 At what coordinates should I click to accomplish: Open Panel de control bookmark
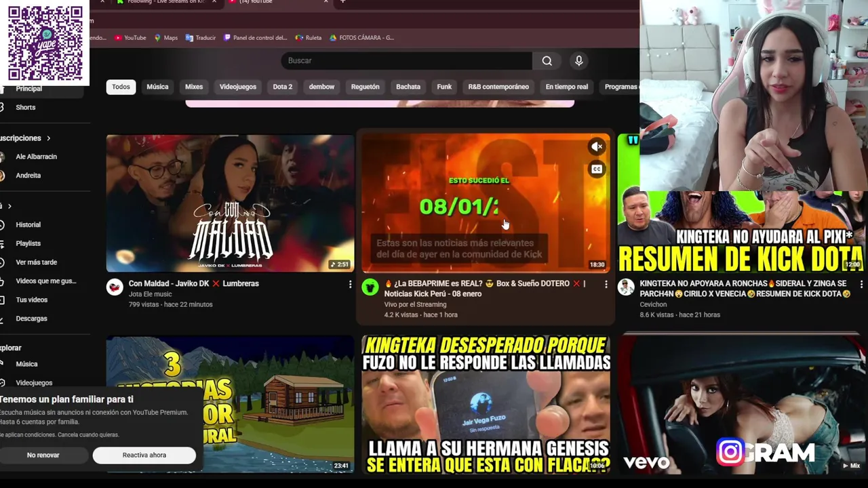[x=256, y=38]
